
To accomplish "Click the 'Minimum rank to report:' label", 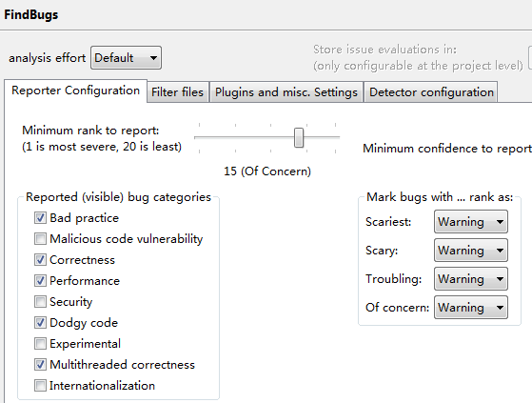I will coord(90,131).
